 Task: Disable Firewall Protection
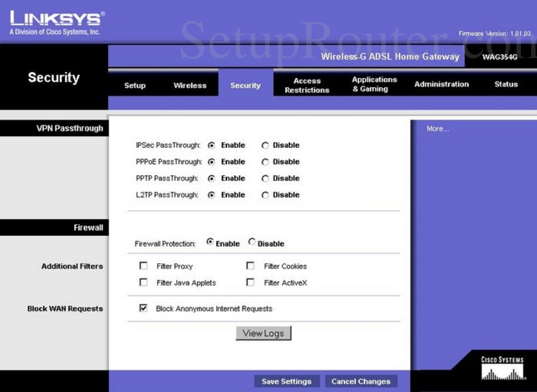coord(252,242)
